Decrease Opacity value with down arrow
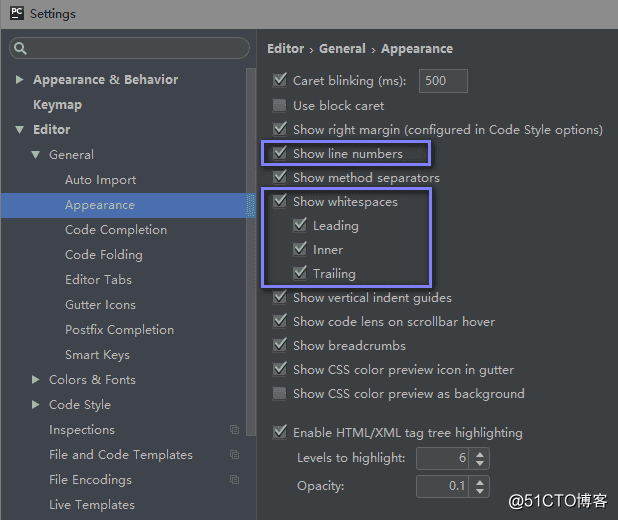This screenshot has height=520, width=618. coord(479,491)
